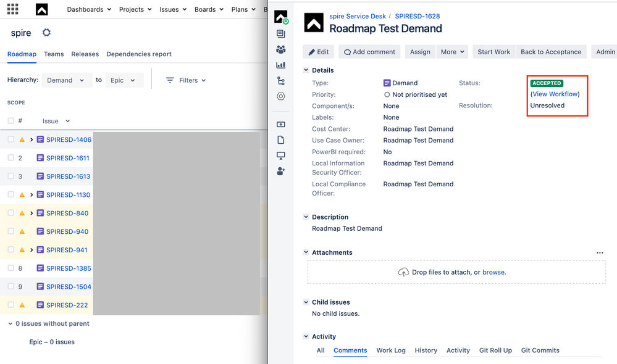This screenshot has width=617, height=364.
Task: Check the box for SPIRESD-840
Action: coord(11,213)
